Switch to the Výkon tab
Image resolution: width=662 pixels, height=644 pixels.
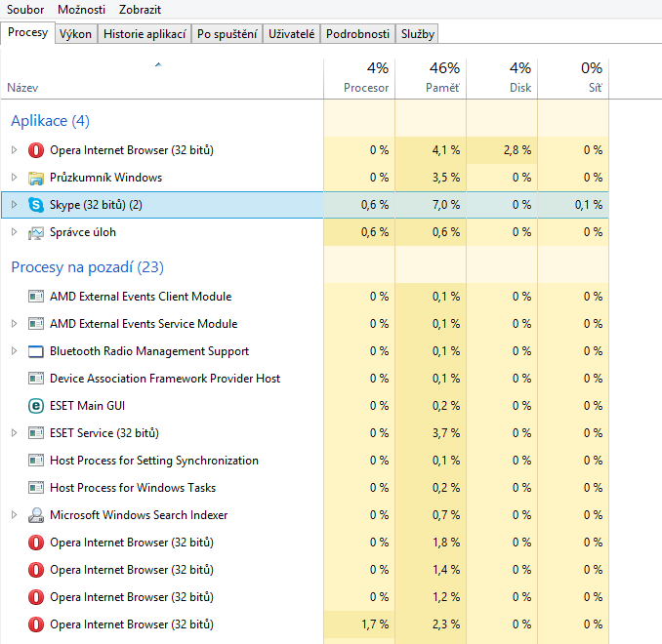(75, 34)
